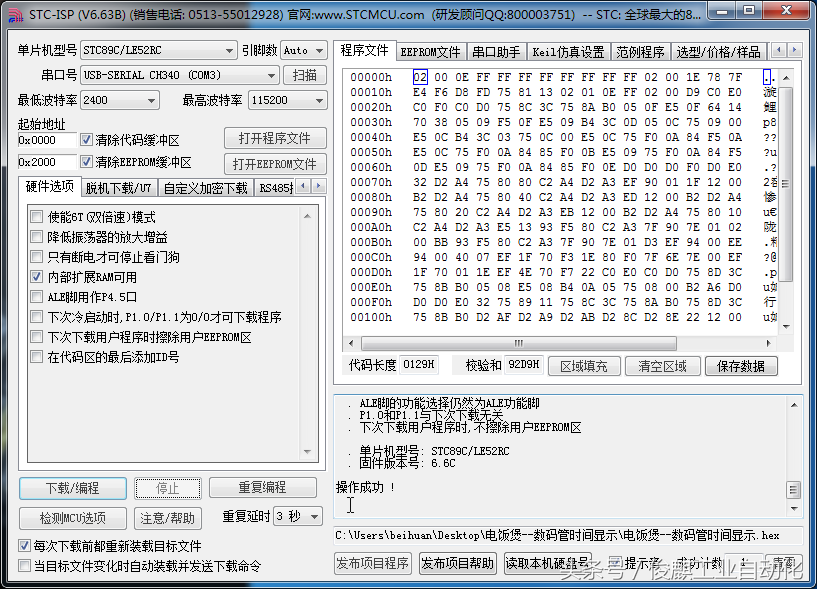Click hex view scroll-up arrow
The image size is (817, 589).
pos(786,78)
